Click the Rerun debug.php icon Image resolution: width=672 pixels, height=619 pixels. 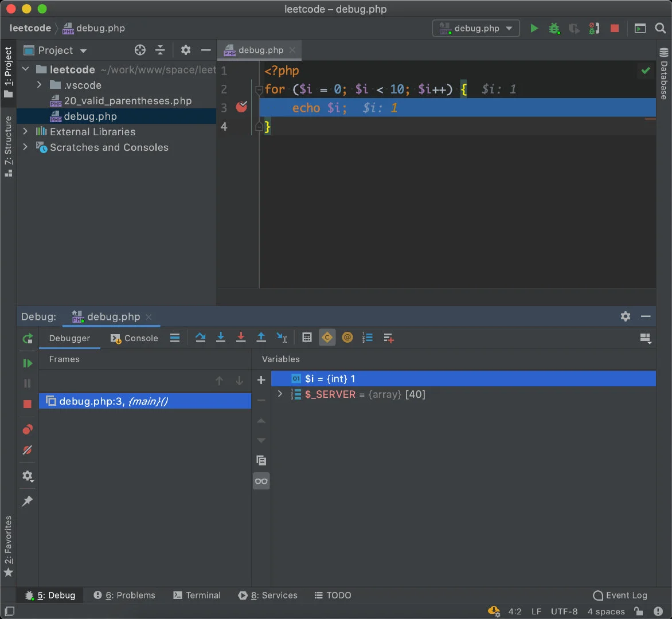pos(27,339)
